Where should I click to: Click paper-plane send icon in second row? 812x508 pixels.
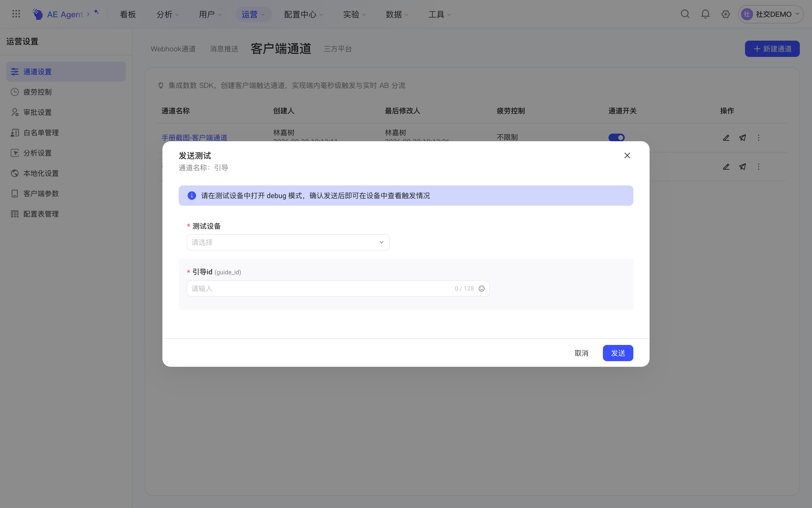[742, 167]
